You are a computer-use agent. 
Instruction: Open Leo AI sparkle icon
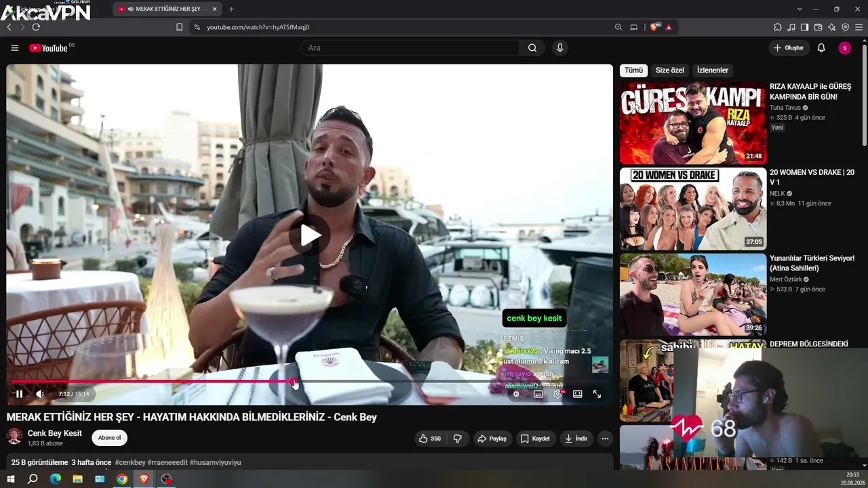[x=831, y=27]
